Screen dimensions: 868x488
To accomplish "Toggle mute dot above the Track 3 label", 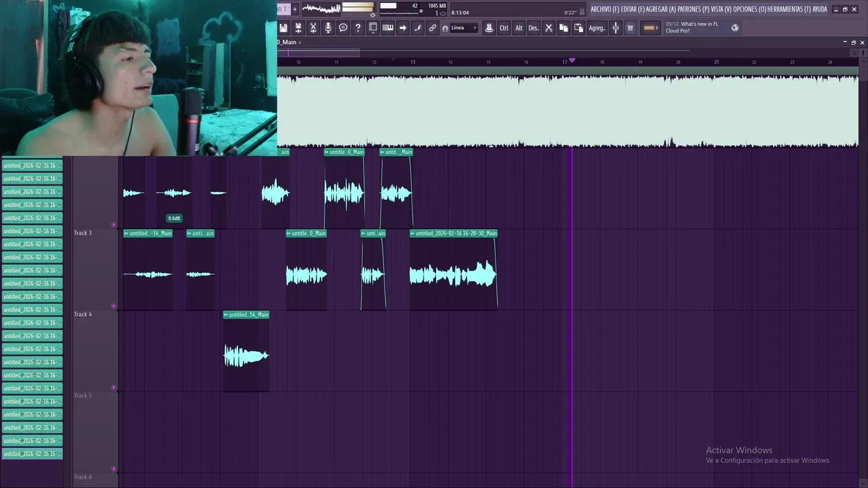I will pyautogui.click(x=113, y=225).
